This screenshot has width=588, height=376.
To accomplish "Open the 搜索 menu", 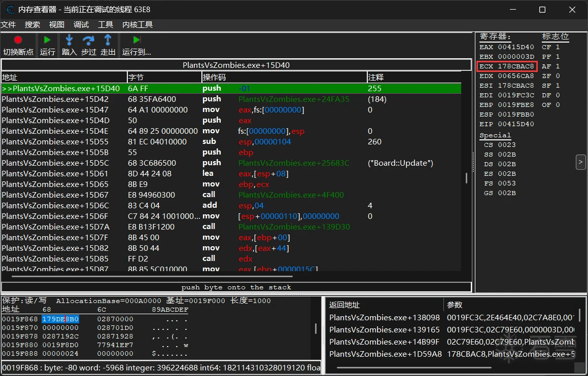I will (x=32, y=25).
